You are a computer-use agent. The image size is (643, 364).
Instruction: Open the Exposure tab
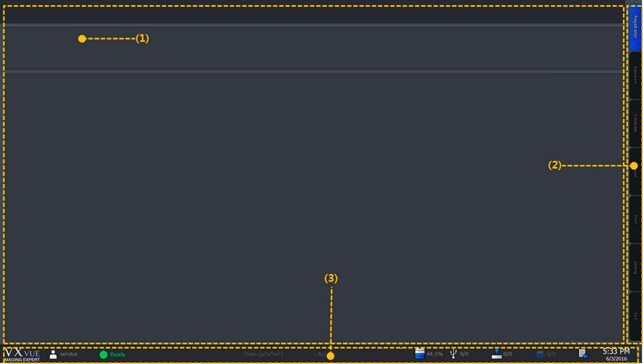coord(635,76)
